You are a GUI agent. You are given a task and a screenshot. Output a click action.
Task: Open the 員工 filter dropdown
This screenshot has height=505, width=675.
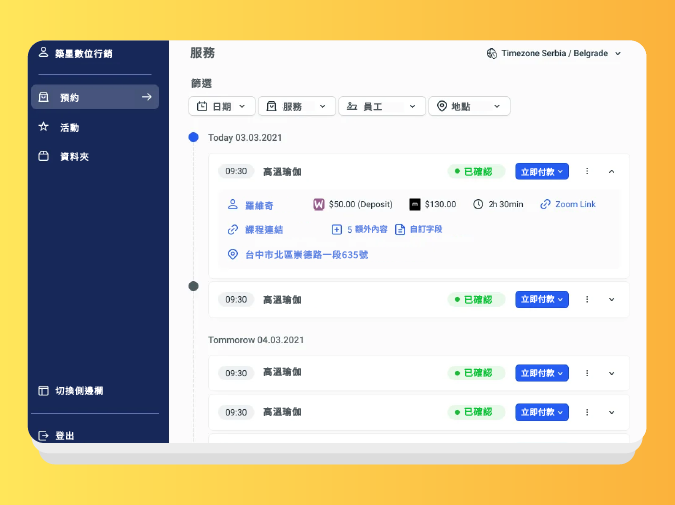click(x=382, y=106)
